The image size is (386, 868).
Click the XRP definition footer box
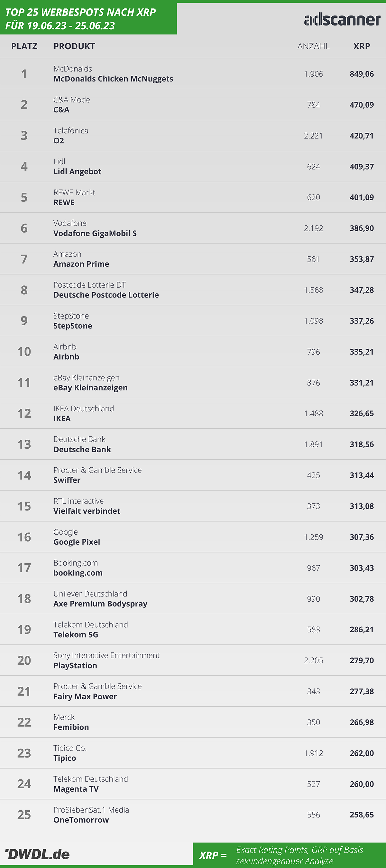click(x=289, y=855)
